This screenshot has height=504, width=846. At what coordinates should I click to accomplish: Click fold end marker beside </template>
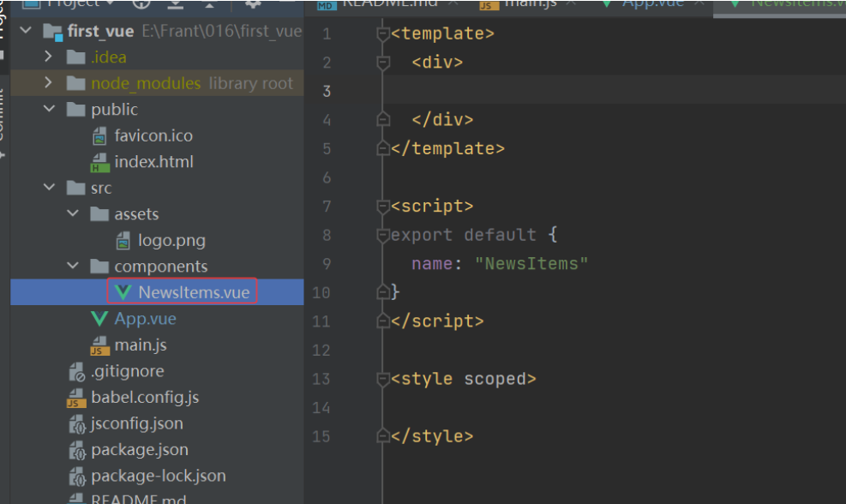click(x=383, y=147)
